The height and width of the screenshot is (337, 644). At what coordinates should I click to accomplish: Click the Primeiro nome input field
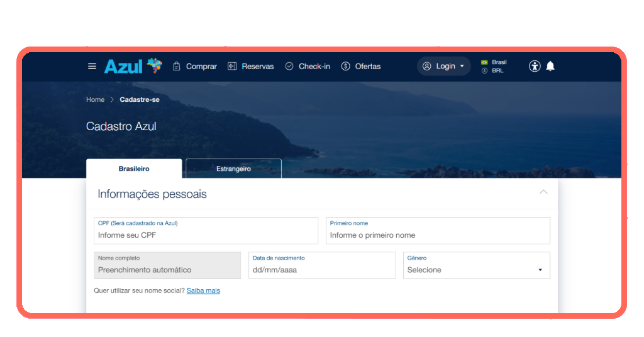tap(438, 231)
